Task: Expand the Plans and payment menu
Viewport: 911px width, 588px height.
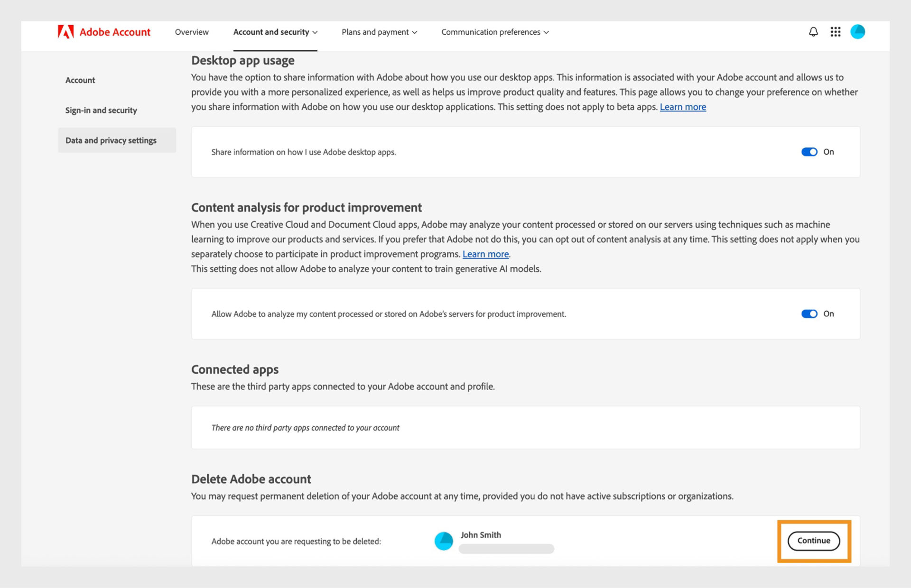Action: click(x=379, y=32)
